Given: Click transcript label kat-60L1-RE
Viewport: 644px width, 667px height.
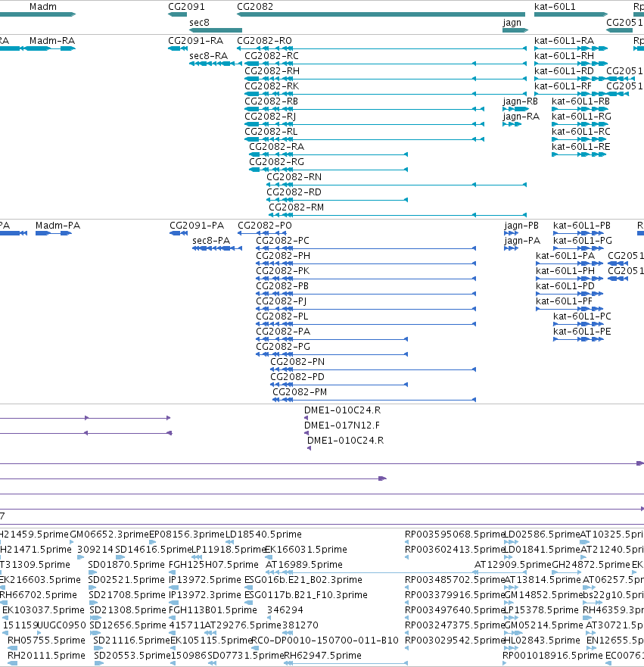Looking at the screenshot, I should pos(581,147).
